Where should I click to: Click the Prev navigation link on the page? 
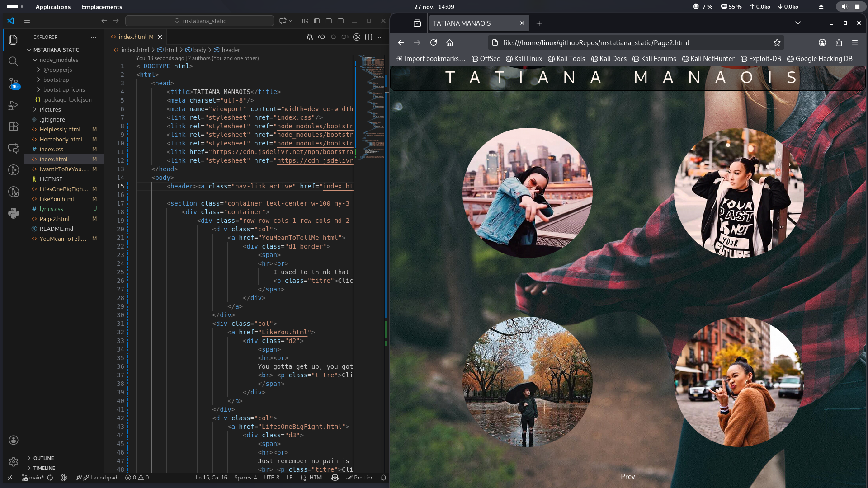[627, 476]
